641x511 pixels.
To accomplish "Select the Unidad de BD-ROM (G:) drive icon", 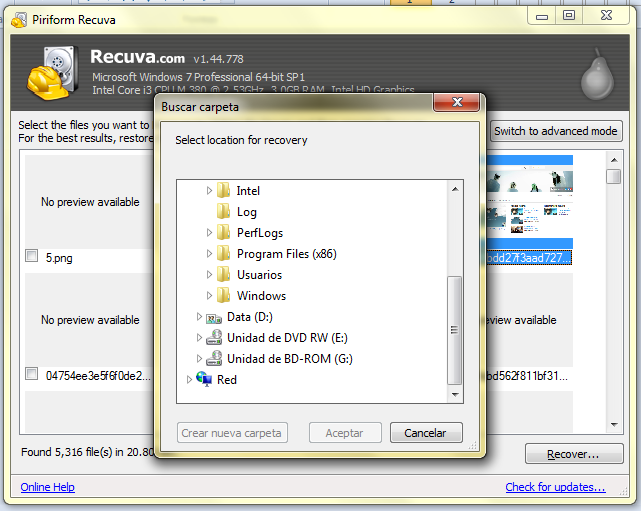I will (x=214, y=359).
